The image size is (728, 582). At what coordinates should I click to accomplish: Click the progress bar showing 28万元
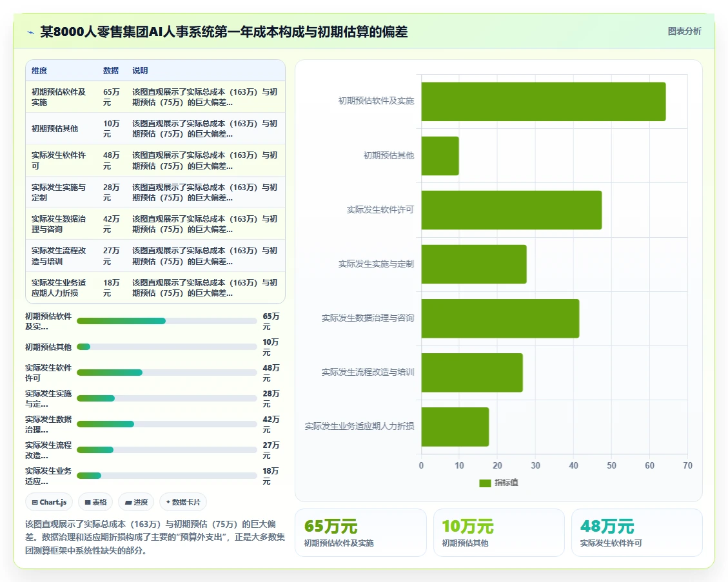(166, 398)
